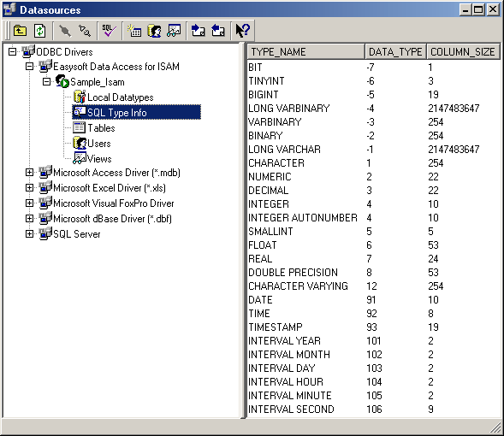Expand Microsoft Access Driver node

click(29, 173)
